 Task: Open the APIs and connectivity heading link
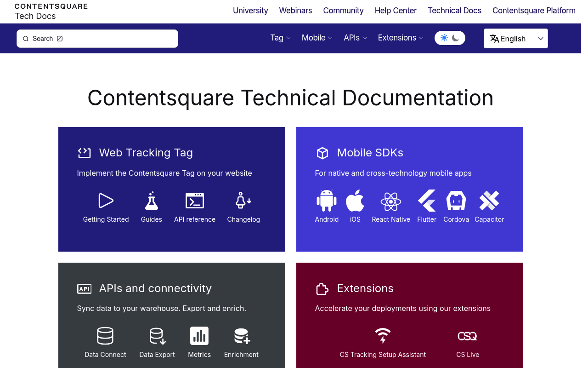tap(155, 288)
